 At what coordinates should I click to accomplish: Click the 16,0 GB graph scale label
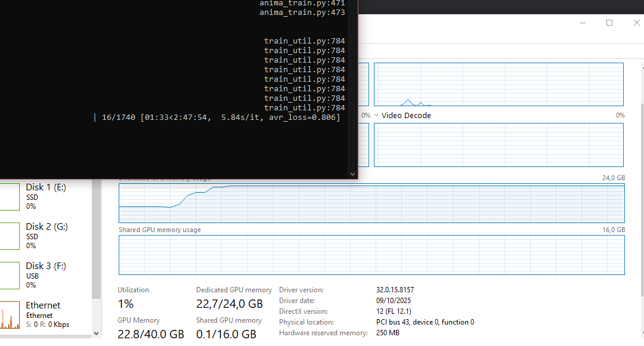click(x=614, y=230)
